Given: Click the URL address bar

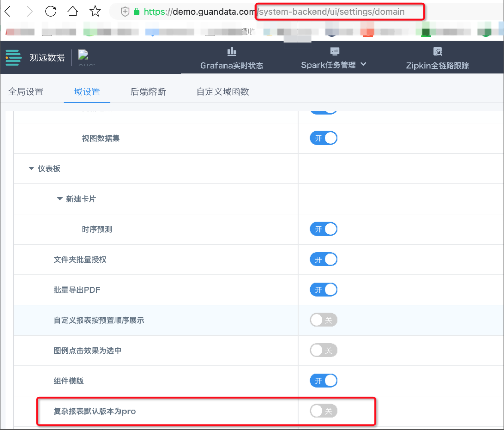Looking at the screenshot, I should click(x=323, y=12).
